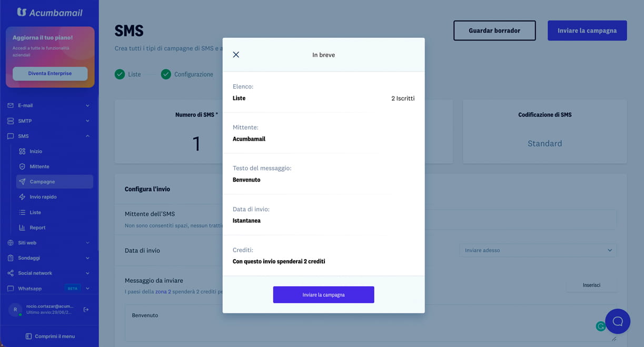644x347 pixels.
Task: Click the Istantanea send date value
Action: point(246,221)
